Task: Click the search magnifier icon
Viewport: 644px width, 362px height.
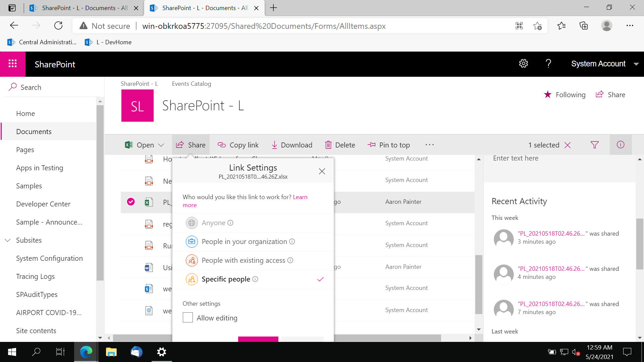Action: coord(12,87)
